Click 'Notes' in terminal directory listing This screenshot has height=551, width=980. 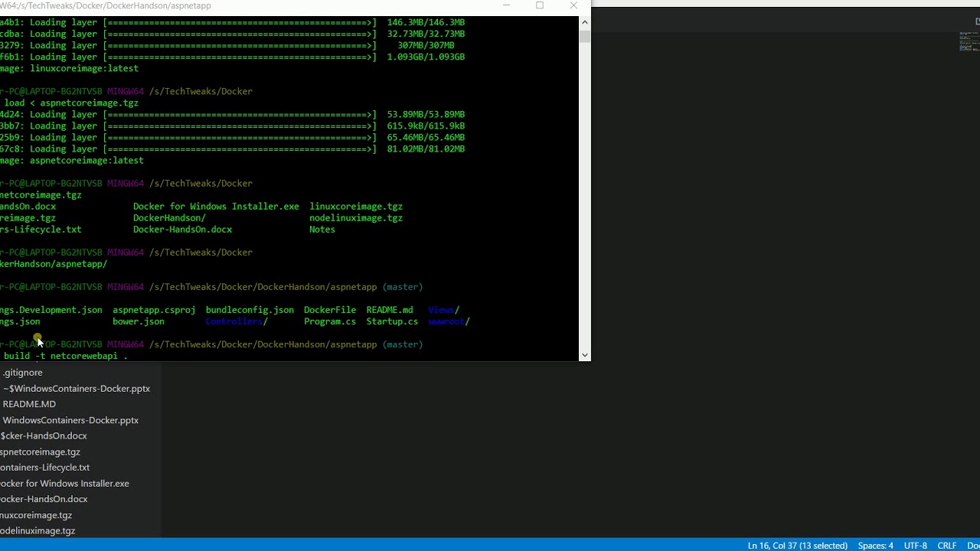click(322, 230)
